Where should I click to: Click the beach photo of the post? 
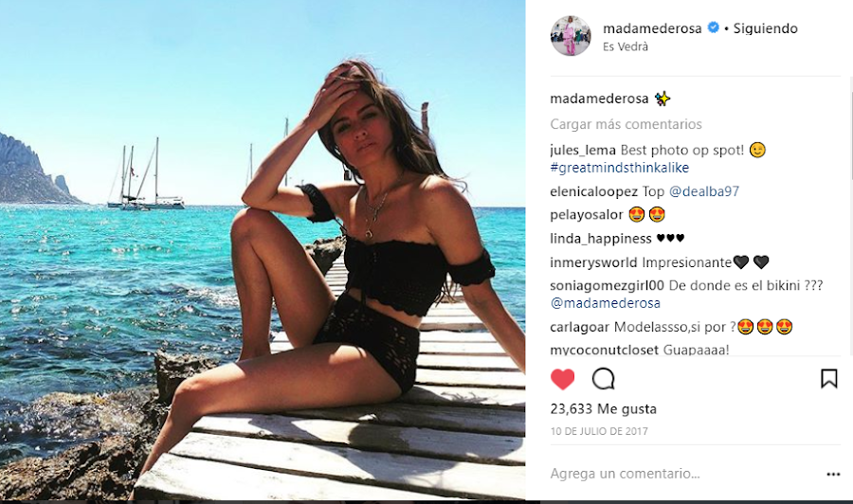point(263,250)
